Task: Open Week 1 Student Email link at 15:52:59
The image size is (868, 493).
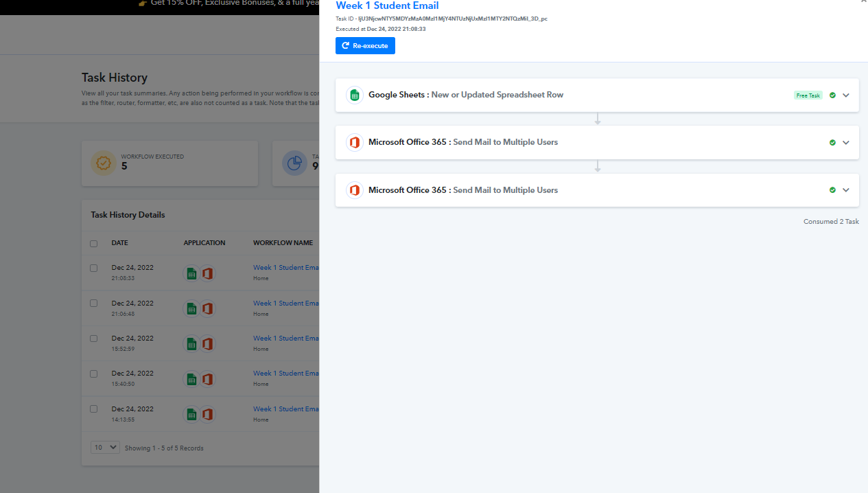Action: click(286, 339)
